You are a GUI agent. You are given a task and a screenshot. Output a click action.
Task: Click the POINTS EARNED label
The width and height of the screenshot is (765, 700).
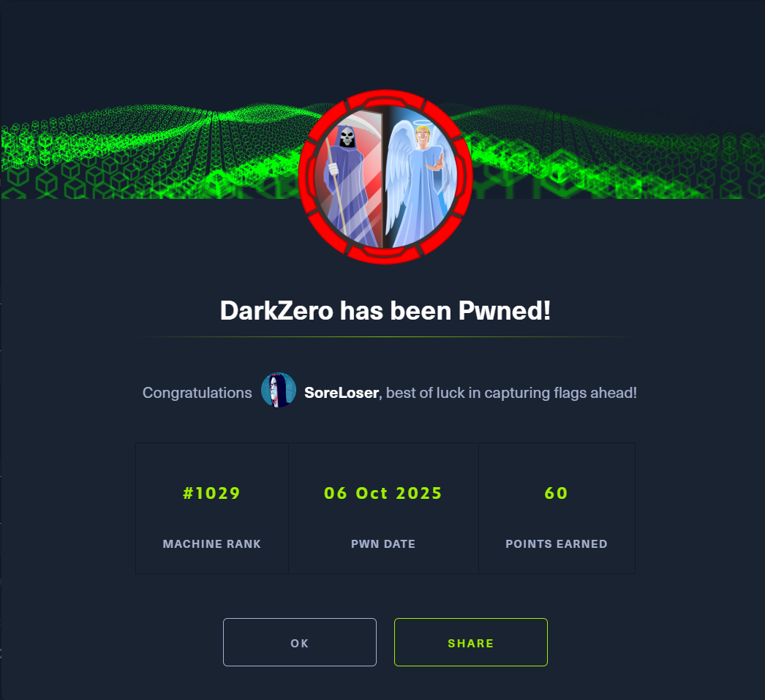click(x=556, y=544)
